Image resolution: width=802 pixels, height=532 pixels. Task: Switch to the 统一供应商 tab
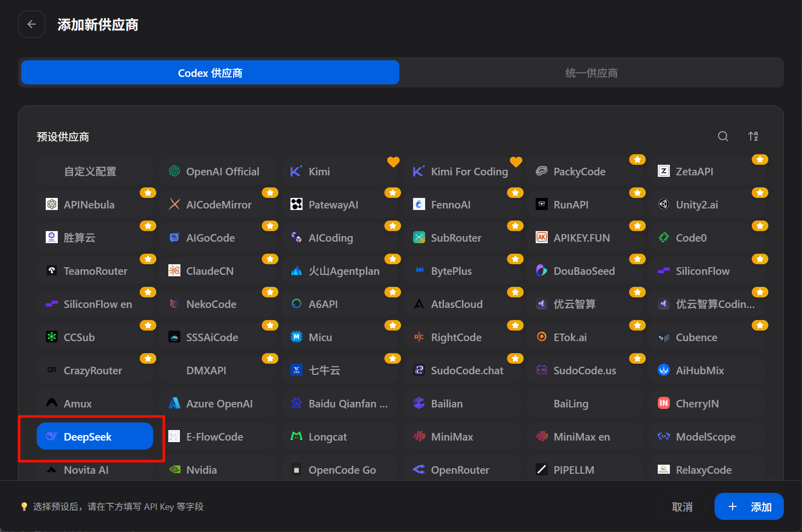click(x=591, y=73)
